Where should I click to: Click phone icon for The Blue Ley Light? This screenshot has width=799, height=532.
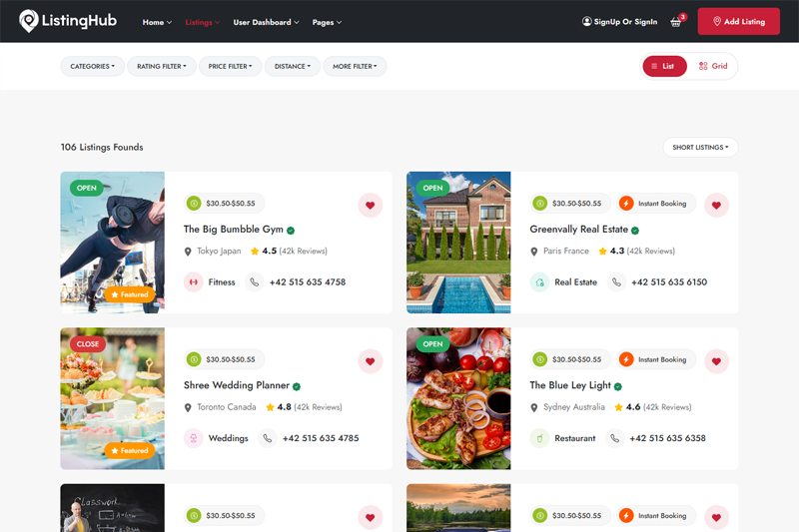pyautogui.click(x=615, y=438)
